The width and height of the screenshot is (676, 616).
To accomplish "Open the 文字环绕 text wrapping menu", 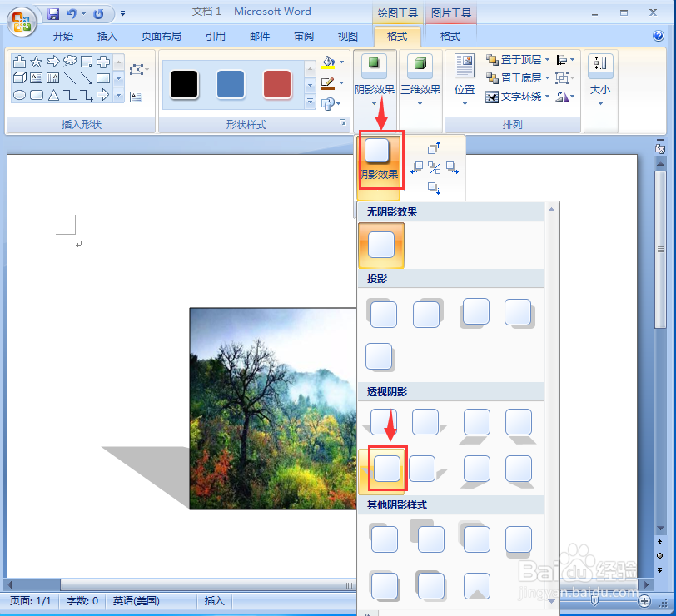I will tap(518, 96).
